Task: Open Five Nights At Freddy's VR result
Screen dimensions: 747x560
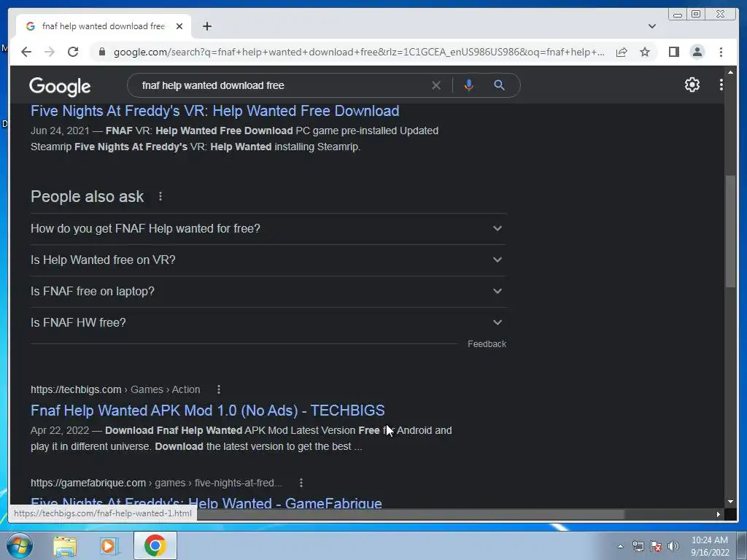Action: (x=215, y=111)
